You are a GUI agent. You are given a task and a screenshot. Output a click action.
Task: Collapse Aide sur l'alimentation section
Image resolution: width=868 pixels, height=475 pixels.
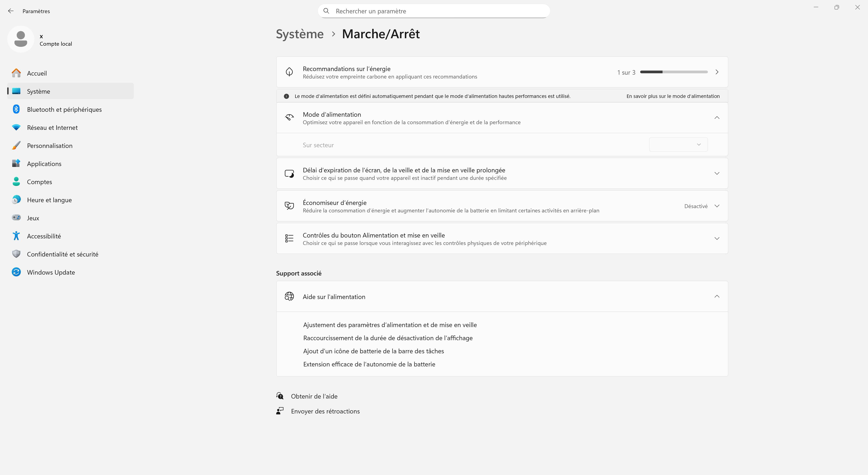tap(717, 296)
